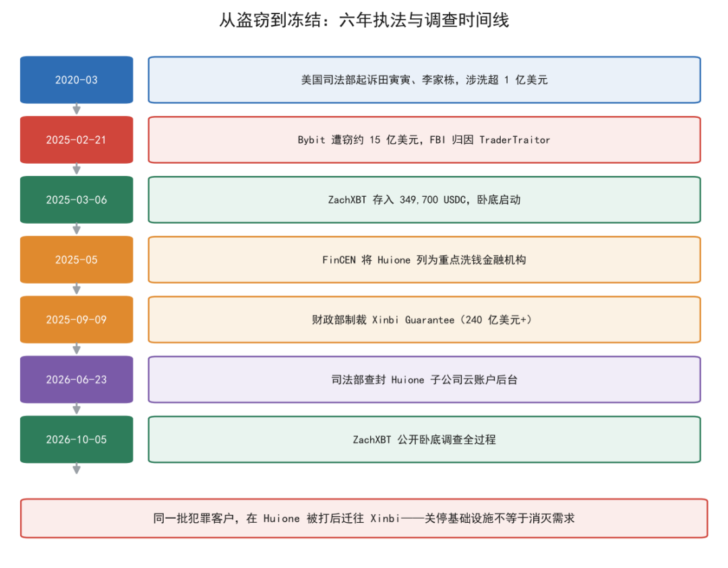The image size is (728, 568).
Task: Click ZachXBT 存入 349,700 USDC event
Action: (x=425, y=199)
